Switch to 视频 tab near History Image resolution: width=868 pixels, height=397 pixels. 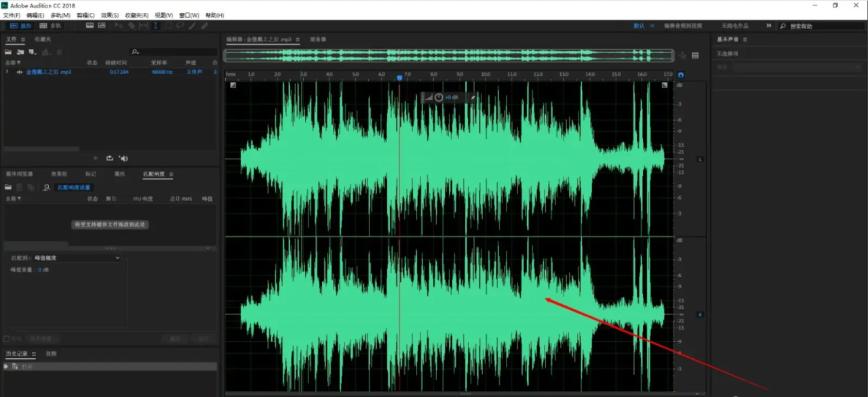(x=51, y=354)
